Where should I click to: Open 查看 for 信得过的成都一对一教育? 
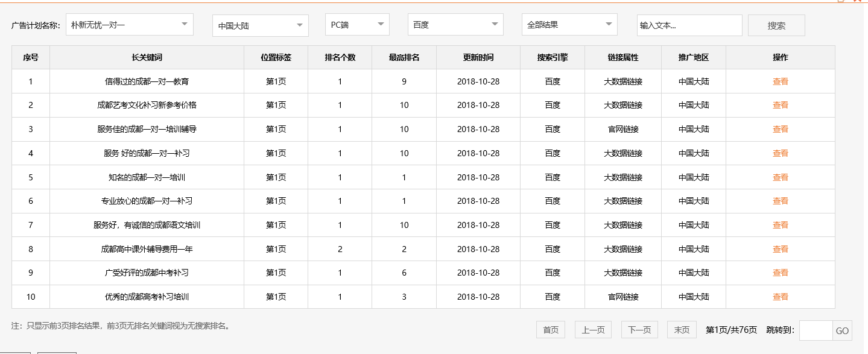[781, 81]
